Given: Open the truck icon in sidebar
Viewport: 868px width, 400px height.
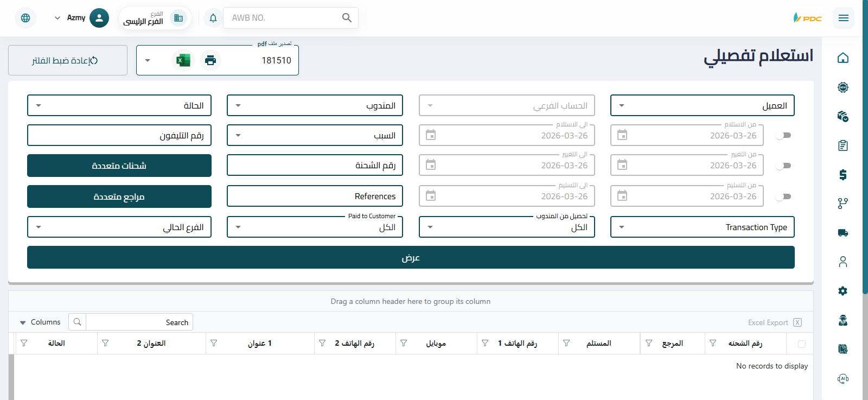Looking at the screenshot, I should pos(843,233).
